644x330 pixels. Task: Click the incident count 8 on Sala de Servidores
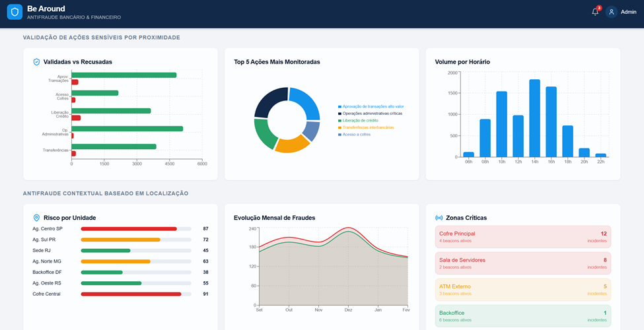coord(605,260)
